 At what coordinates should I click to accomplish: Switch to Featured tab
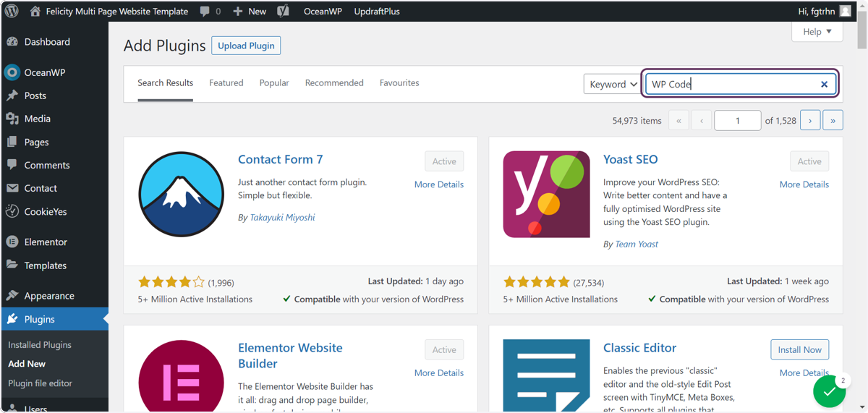[226, 83]
